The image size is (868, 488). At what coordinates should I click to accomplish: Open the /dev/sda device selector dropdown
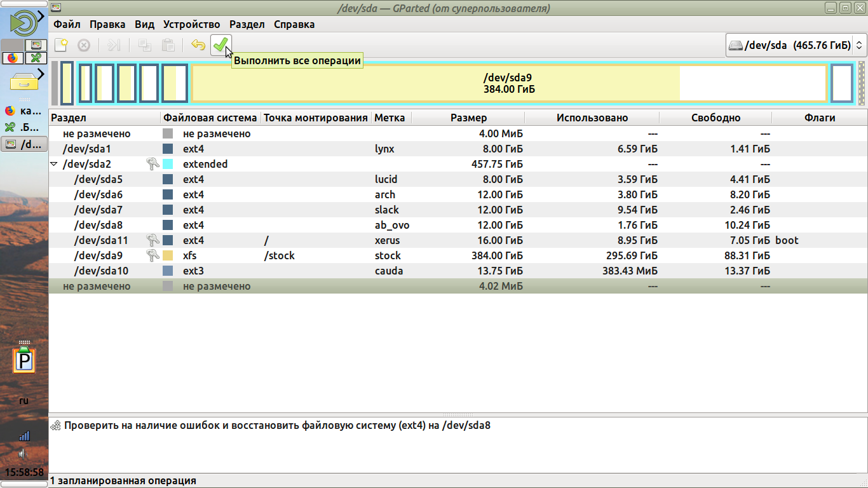796,45
